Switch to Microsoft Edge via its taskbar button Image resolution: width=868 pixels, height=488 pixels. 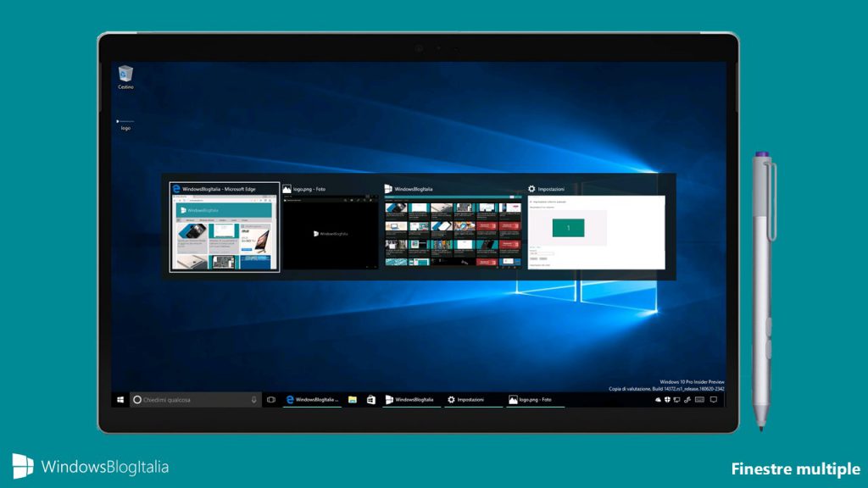click(x=312, y=400)
